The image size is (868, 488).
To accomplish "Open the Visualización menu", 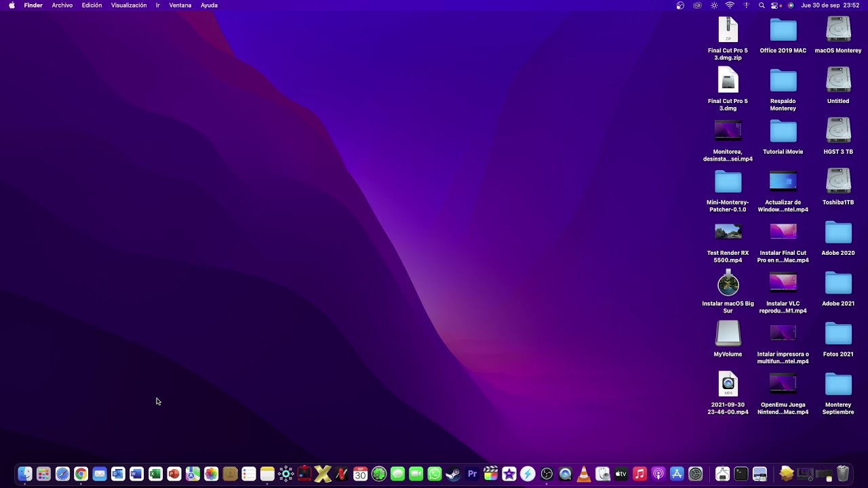I will 129,5.
